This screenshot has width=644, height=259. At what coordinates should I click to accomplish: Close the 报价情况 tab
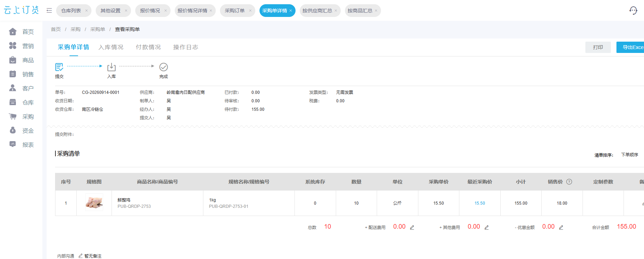click(x=166, y=11)
